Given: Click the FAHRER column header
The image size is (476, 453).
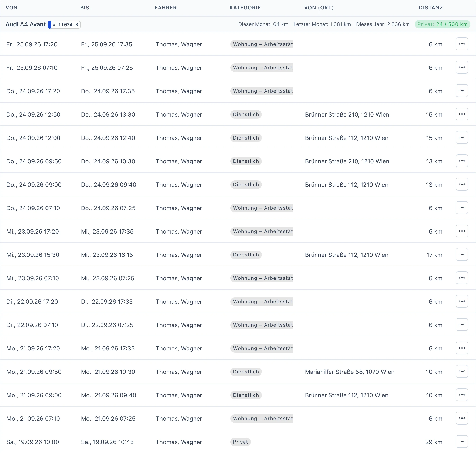Looking at the screenshot, I should point(166,8).
